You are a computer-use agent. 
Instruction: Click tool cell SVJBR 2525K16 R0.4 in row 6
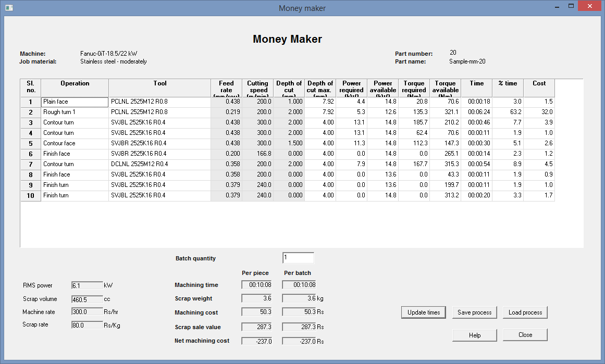[x=160, y=154]
